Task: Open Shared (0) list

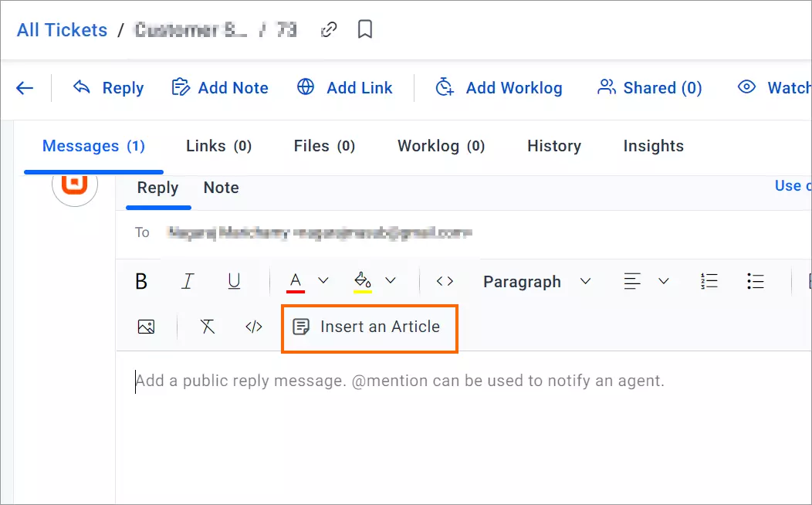Action: [650, 87]
